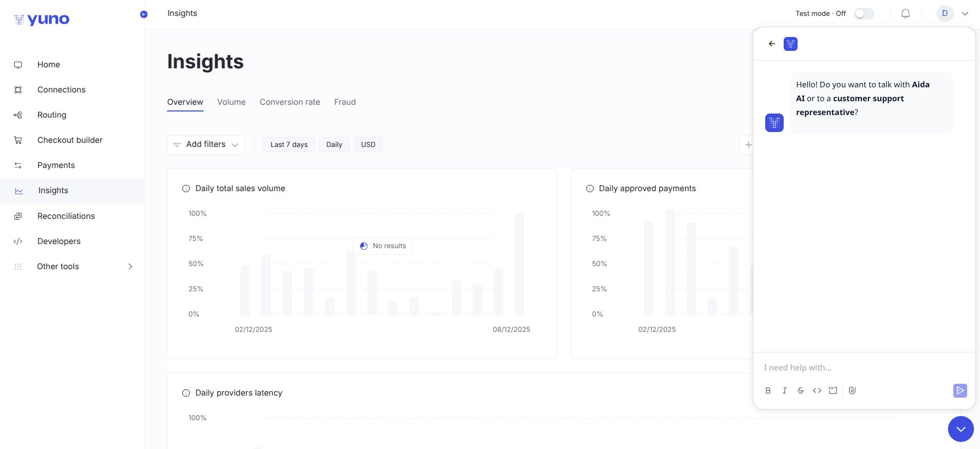Open notifications bell icon
Viewport: 980px width, 449px height.
(x=905, y=13)
